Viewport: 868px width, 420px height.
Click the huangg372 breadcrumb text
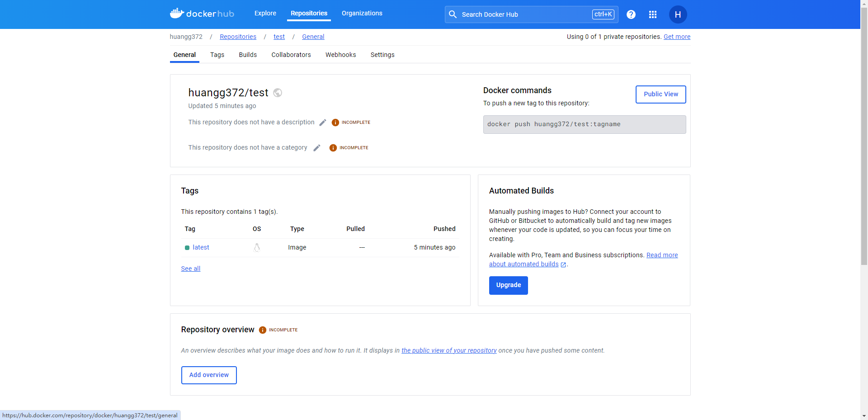(186, 37)
